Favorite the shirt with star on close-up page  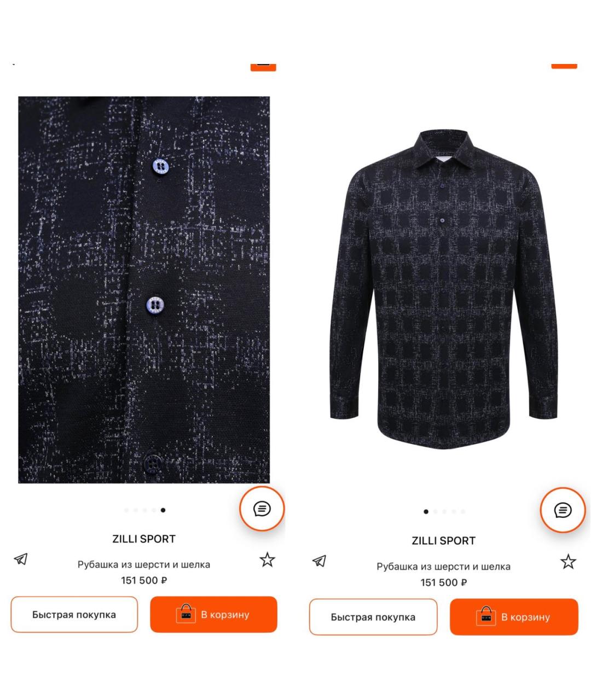pos(267,559)
